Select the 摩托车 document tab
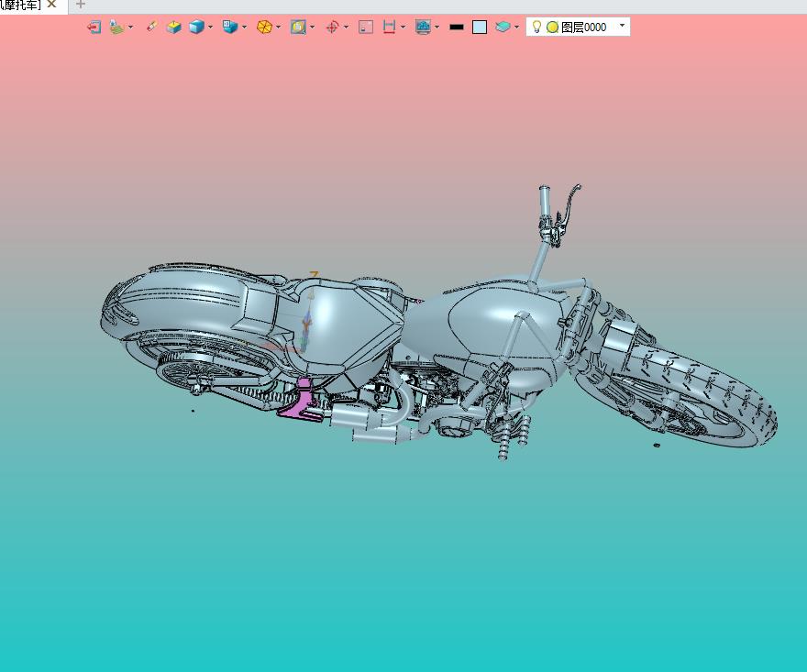This screenshot has width=807, height=672. point(20,5)
